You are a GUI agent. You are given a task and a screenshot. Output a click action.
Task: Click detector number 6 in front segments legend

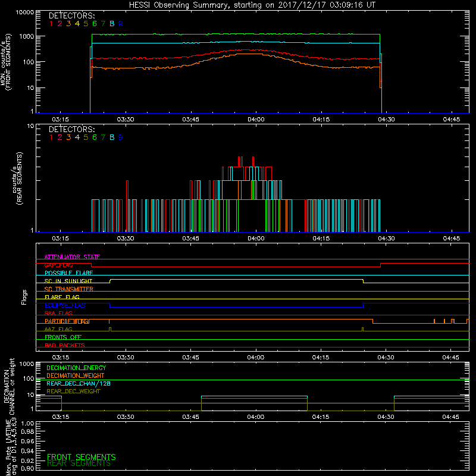[x=95, y=23]
